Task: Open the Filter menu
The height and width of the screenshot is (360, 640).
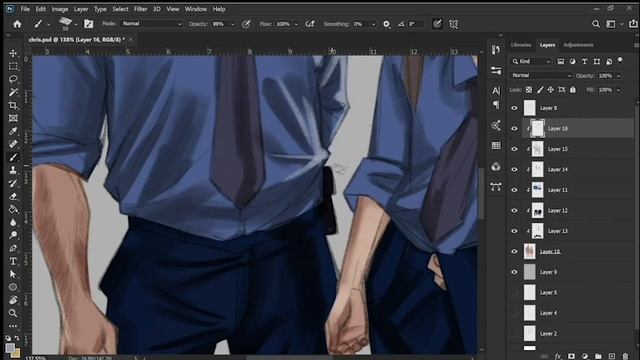Action: click(x=140, y=9)
